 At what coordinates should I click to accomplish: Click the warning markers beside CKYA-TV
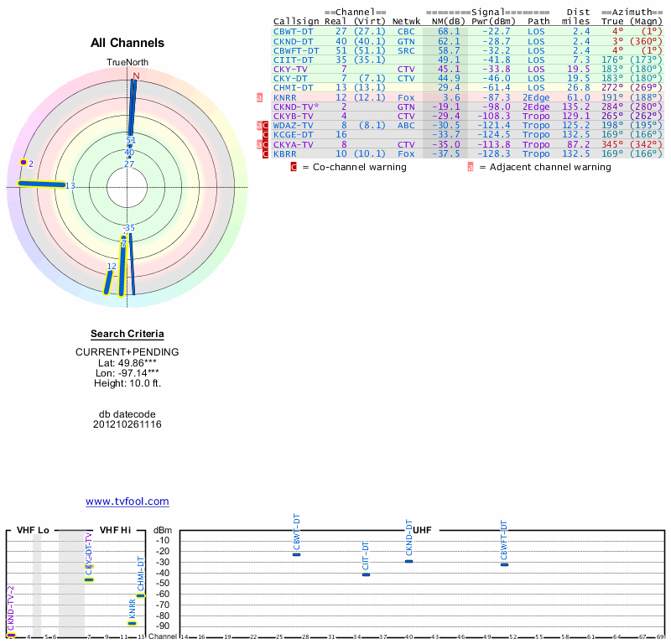pos(263,144)
